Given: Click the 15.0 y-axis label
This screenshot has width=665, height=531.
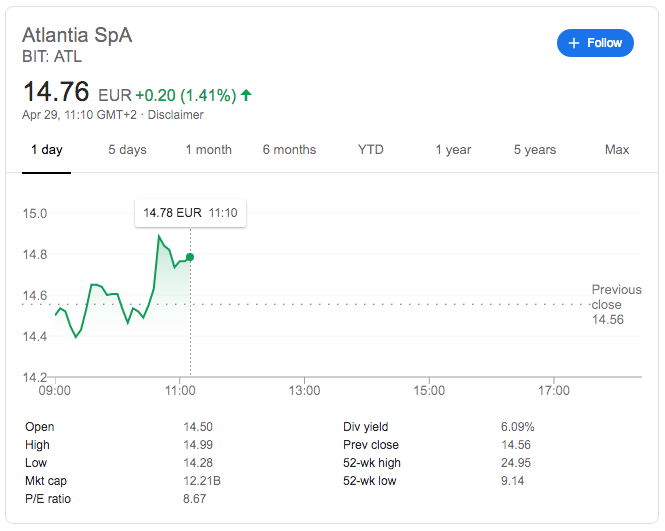Looking at the screenshot, I should [35, 213].
